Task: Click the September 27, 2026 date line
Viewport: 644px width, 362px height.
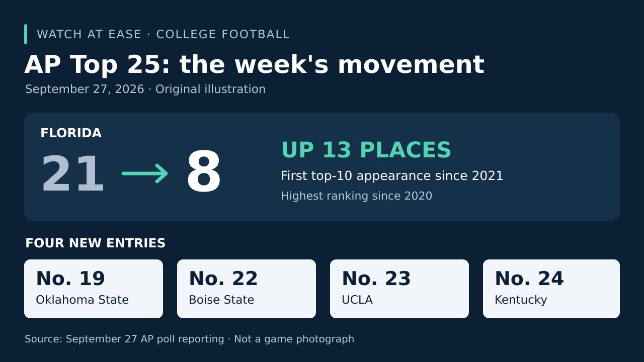Action: click(145, 89)
